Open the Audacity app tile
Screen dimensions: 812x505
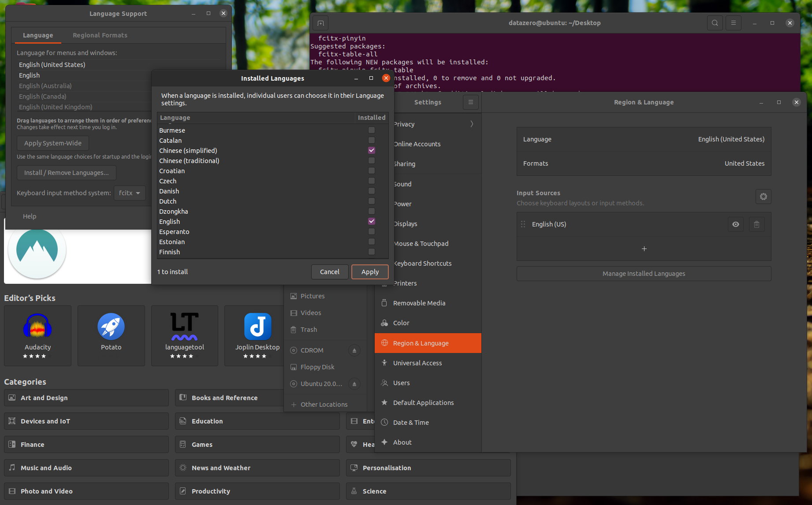point(37,336)
